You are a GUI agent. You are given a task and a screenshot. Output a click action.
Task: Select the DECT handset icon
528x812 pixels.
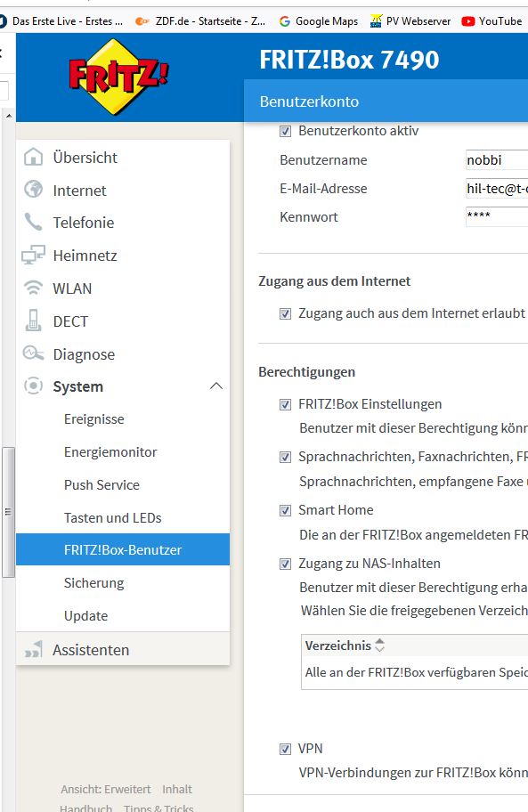point(33,321)
